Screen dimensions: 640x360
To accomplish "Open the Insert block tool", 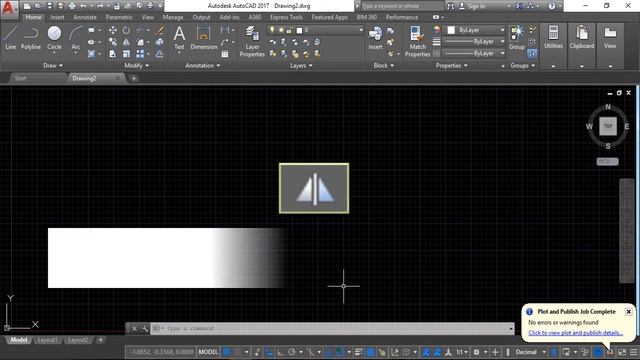I will coord(375,38).
